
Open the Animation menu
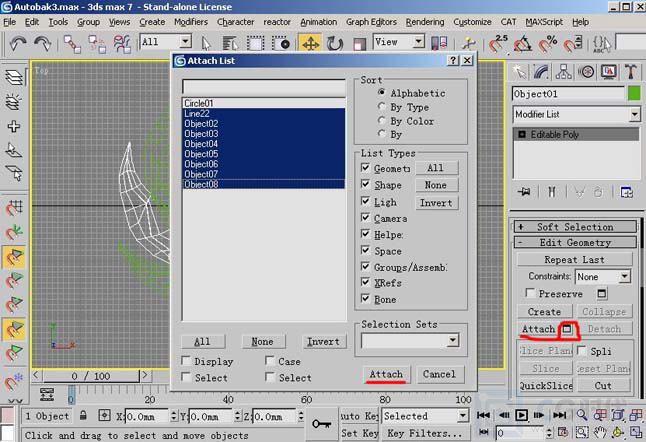[318, 22]
